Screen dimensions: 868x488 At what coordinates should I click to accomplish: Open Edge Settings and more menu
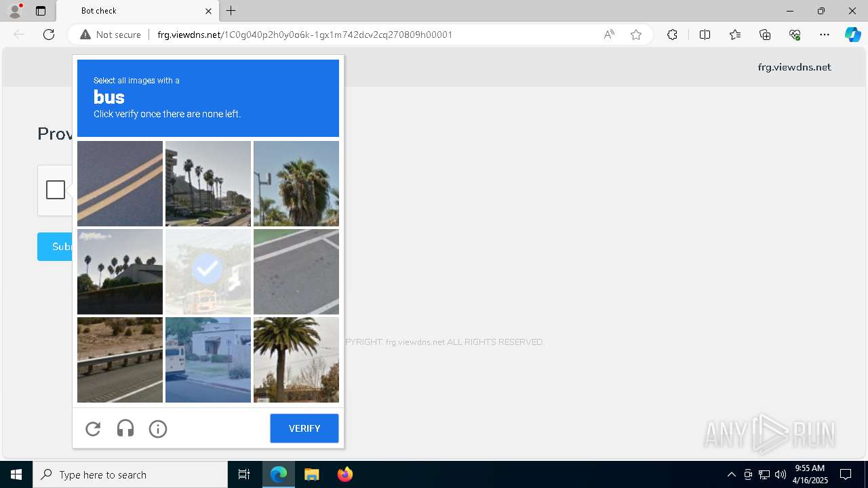tap(825, 35)
